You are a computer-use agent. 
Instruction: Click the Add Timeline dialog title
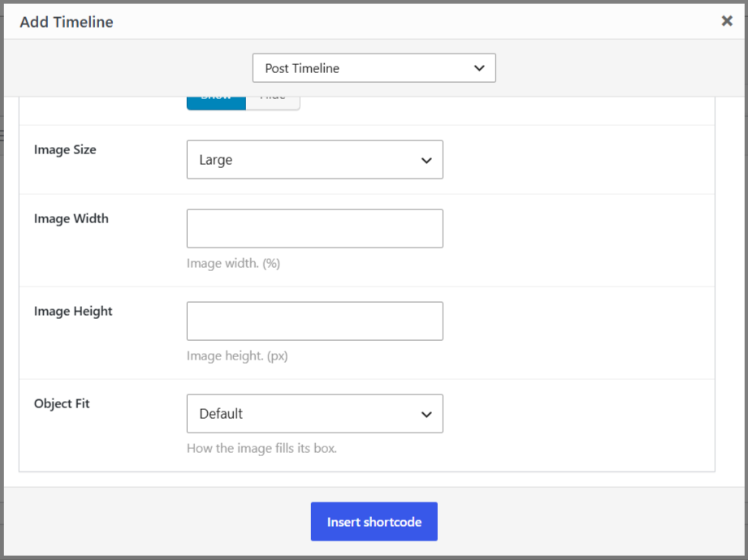pyautogui.click(x=67, y=22)
